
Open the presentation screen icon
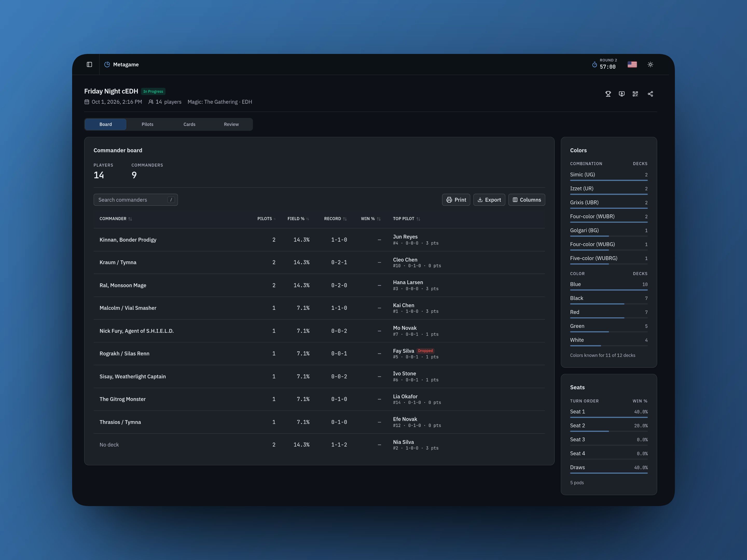click(622, 94)
